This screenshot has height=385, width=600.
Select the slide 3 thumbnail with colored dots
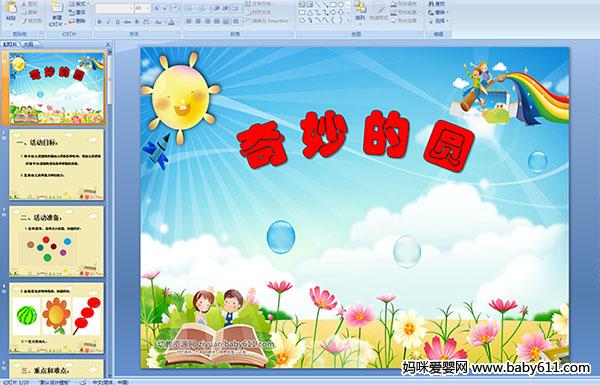point(57,241)
